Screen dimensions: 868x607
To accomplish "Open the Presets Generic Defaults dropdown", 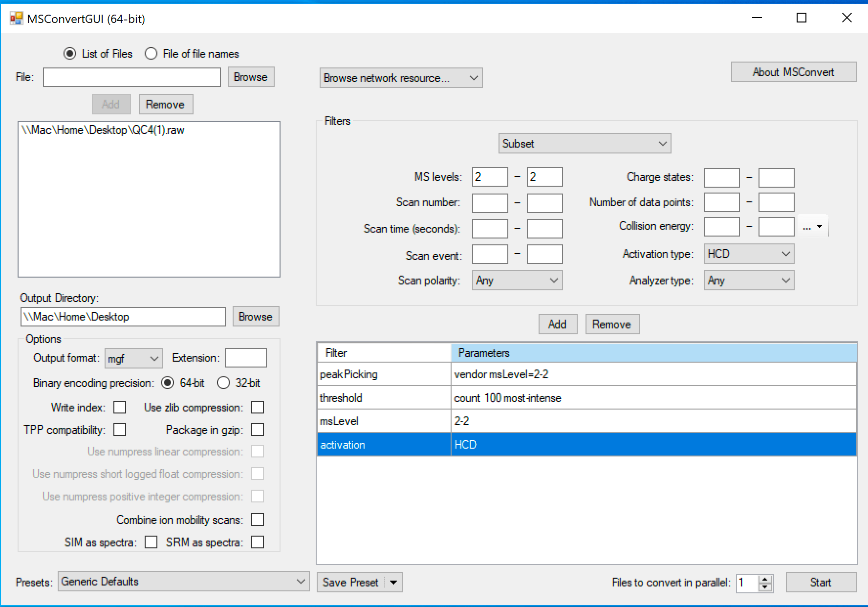I will 183,582.
